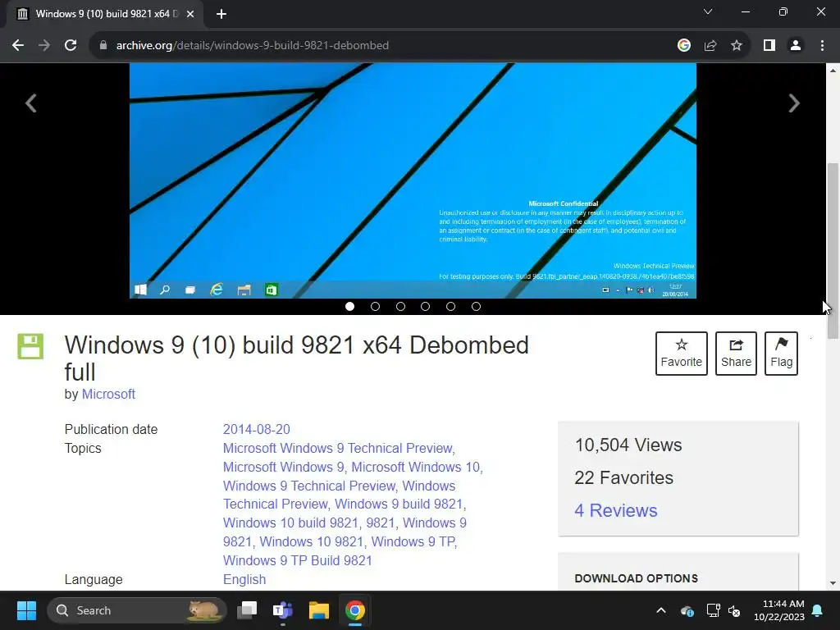Select the third carousel dot
This screenshot has height=630, width=840.
[400, 307]
